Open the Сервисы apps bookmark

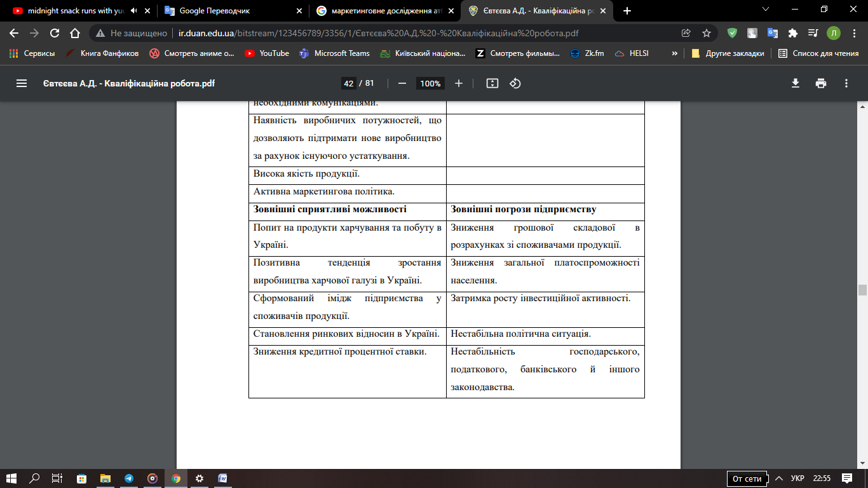32,53
